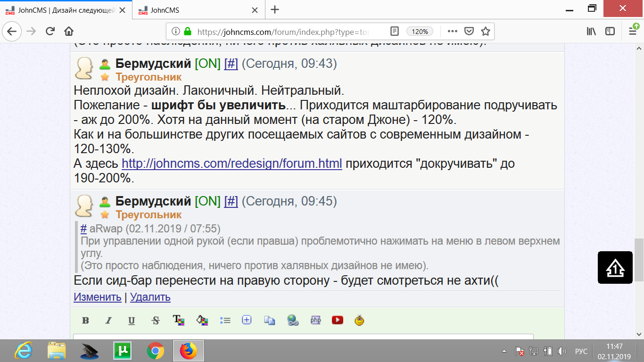Open the Firefox hamburger menu
644x362 pixels.
click(x=632, y=32)
